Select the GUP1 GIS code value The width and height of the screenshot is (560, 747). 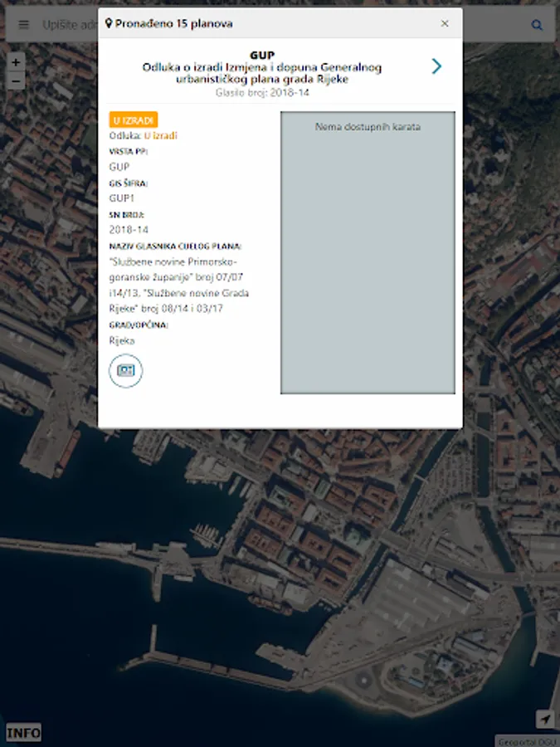coord(122,198)
